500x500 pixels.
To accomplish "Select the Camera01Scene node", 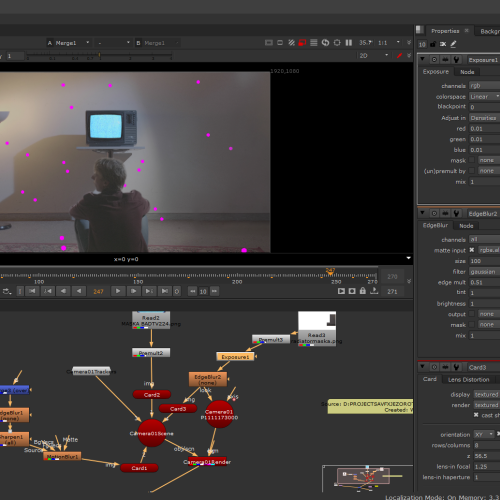I will pos(152,433).
